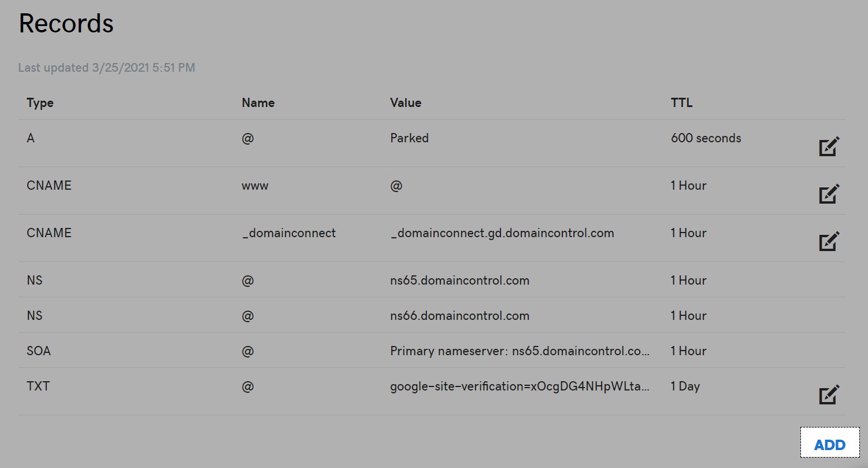The height and width of the screenshot is (468, 868).
Task: Edit the www CNAME record
Action: coord(829,194)
